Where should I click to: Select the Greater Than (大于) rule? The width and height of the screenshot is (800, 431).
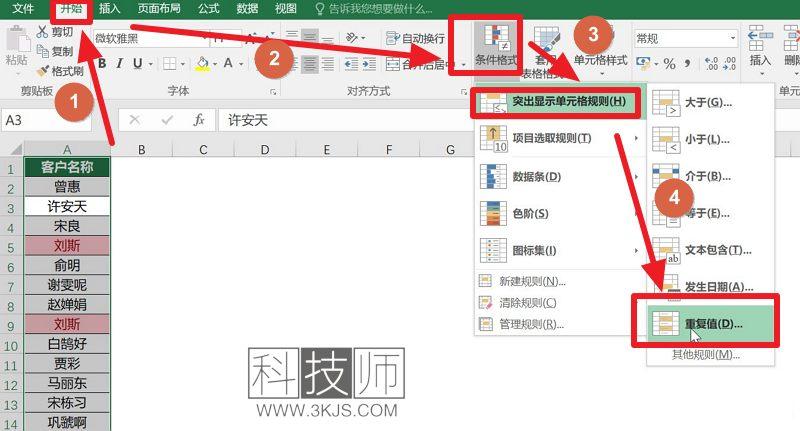coord(710,103)
